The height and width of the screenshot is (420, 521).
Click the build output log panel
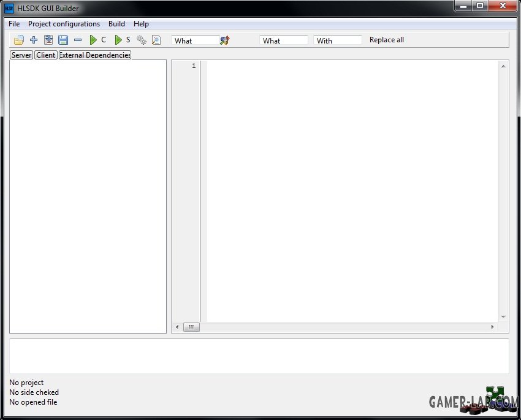[259, 356]
